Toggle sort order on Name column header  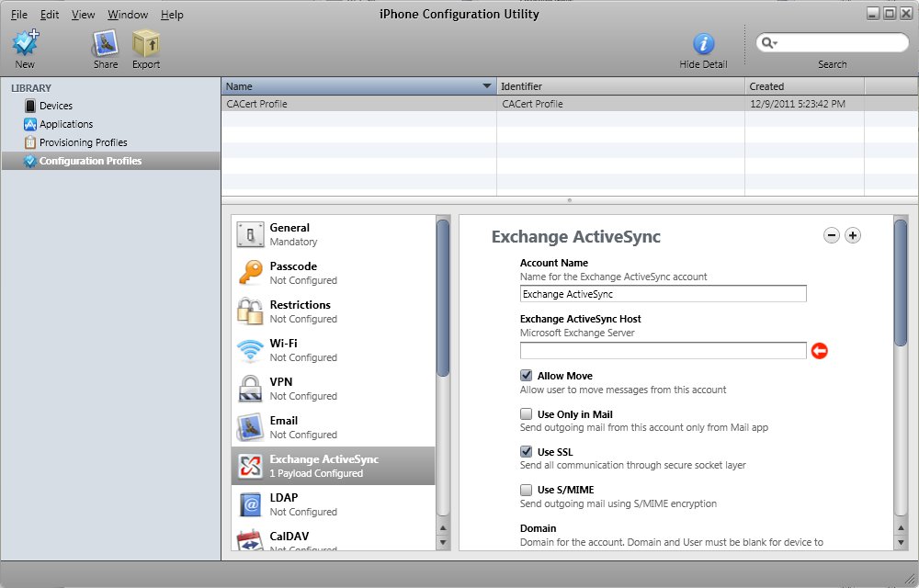358,86
